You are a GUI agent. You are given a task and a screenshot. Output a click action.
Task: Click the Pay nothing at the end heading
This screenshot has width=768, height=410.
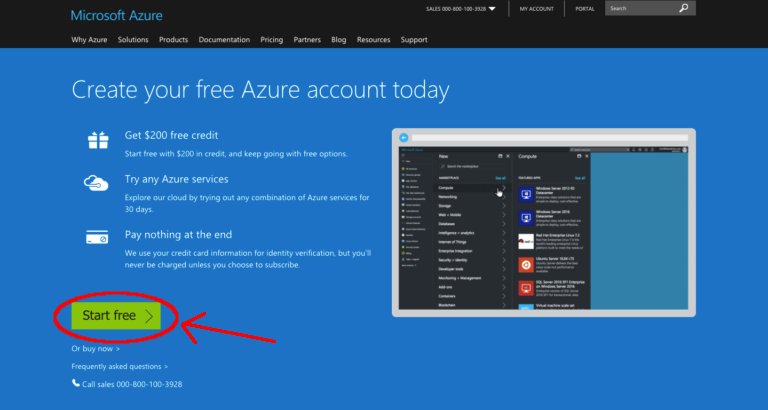[x=178, y=234]
